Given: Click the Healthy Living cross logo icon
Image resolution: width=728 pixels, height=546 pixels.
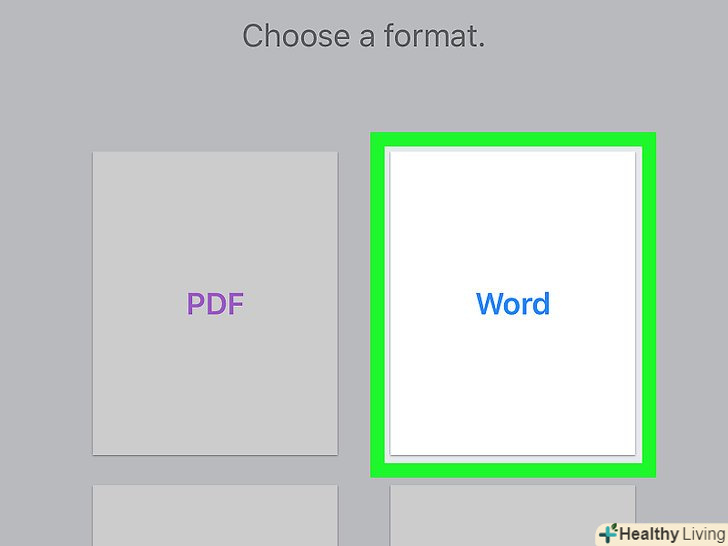Looking at the screenshot, I should pyautogui.click(x=608, y=533).
